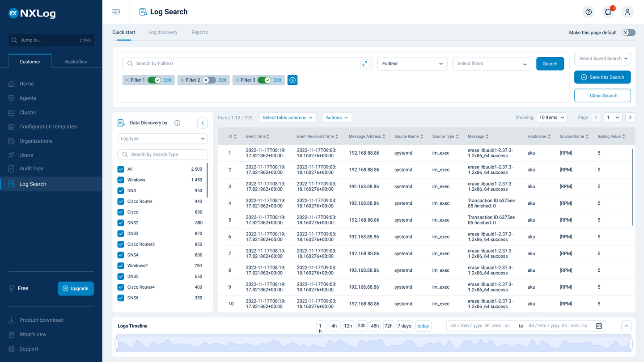Grab the left timeline range handle
The width and height of the screenshot is (644, 362).
117,344
